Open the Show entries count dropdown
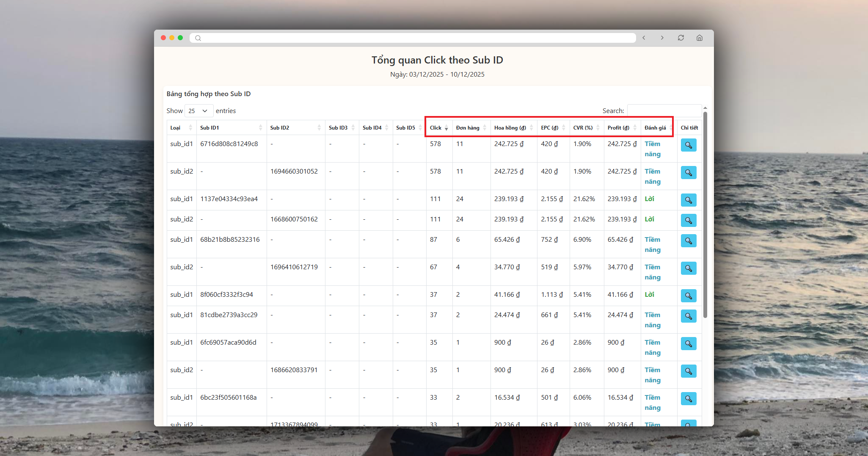 pos(198,111)
